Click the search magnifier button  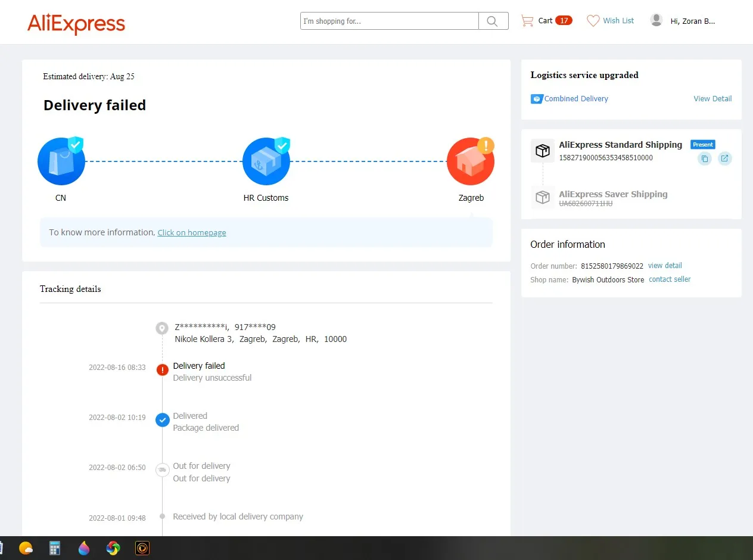coord(493,21)
